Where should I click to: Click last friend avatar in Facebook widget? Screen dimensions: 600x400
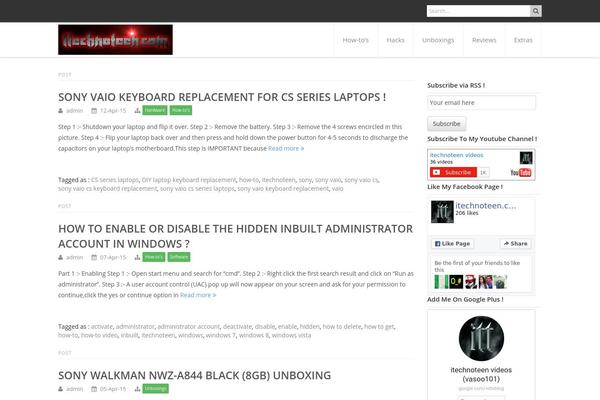(x=500, y=282)
